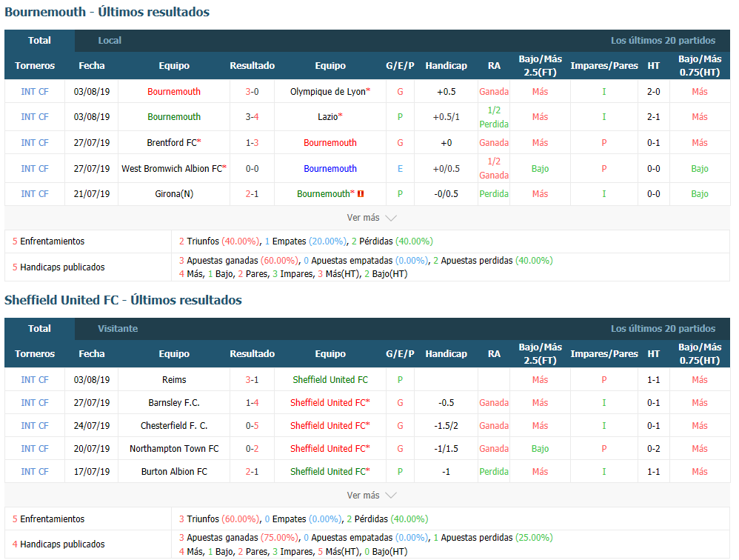Click Burton Albion FC team name
This screenshot has height=560, width=739.
click(x=174, y=471)
